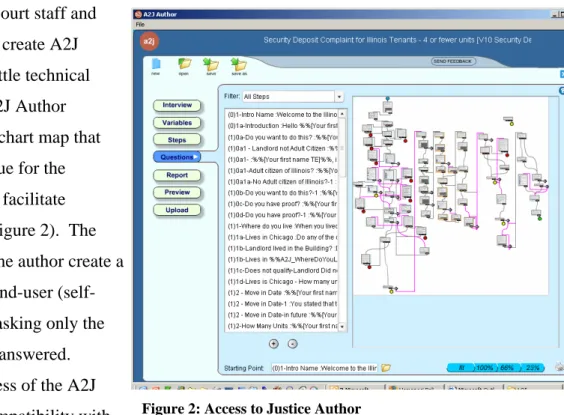
Task: Select '(1)0a1 - Landlord not Adult Citizen' row
Action: pos(282,148)
